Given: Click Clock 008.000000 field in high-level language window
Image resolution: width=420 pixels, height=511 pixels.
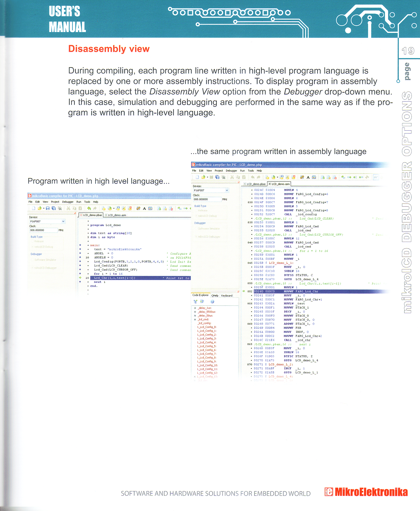Looking at the screenshot, I should click(x=43, y=230).
